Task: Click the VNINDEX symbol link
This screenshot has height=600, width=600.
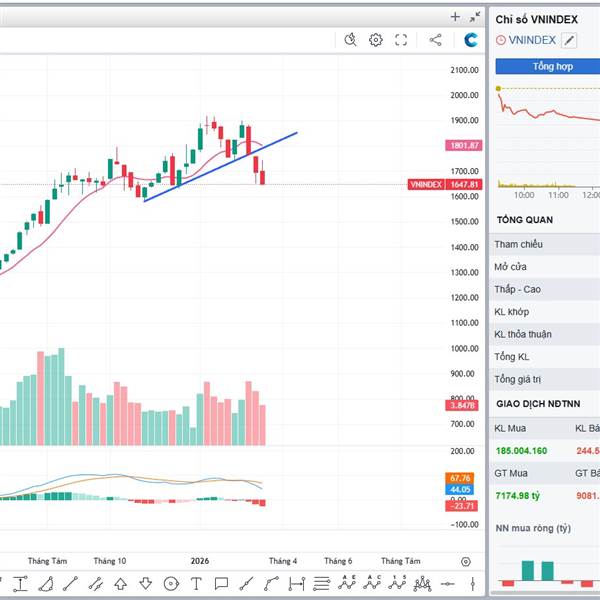Action: (x=531, y=41)
